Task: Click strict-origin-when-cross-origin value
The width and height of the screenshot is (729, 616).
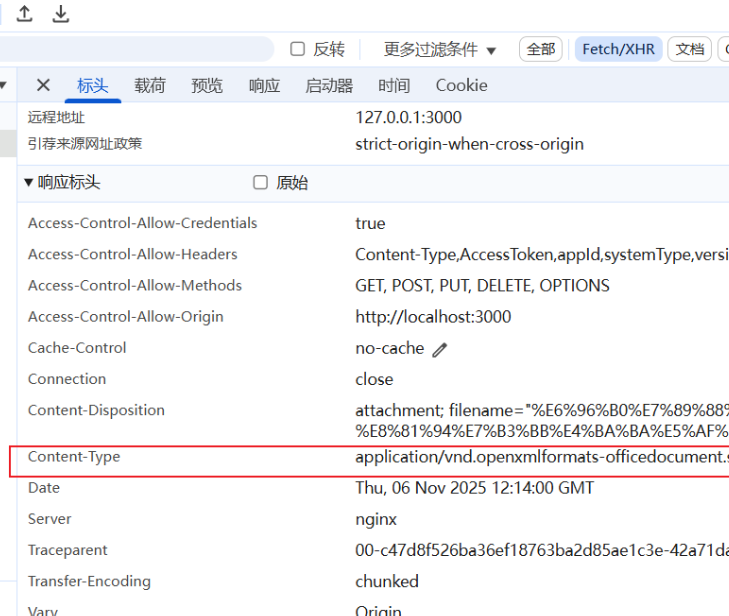Action: tap(470, 144)
